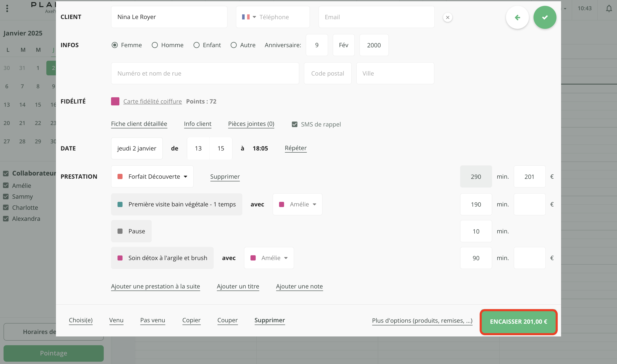Open the Amélie dropdown for Première visite
This screenshot has height=364, width=617.
(297, 204)
